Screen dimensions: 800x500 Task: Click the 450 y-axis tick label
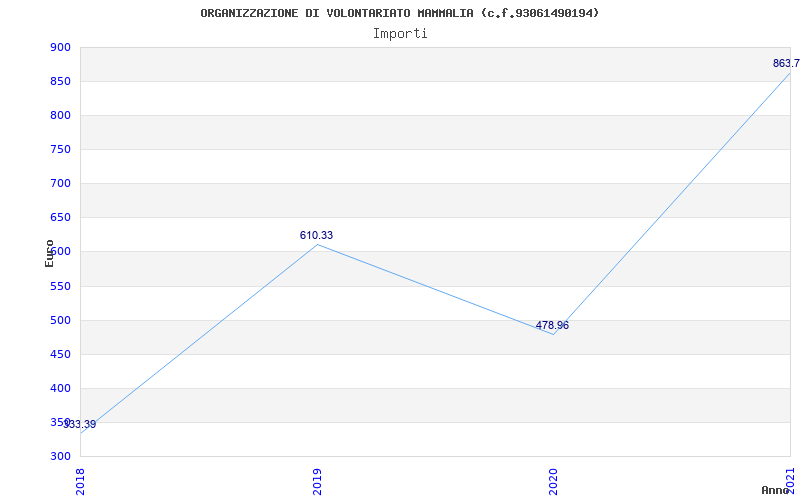point(60,355)
